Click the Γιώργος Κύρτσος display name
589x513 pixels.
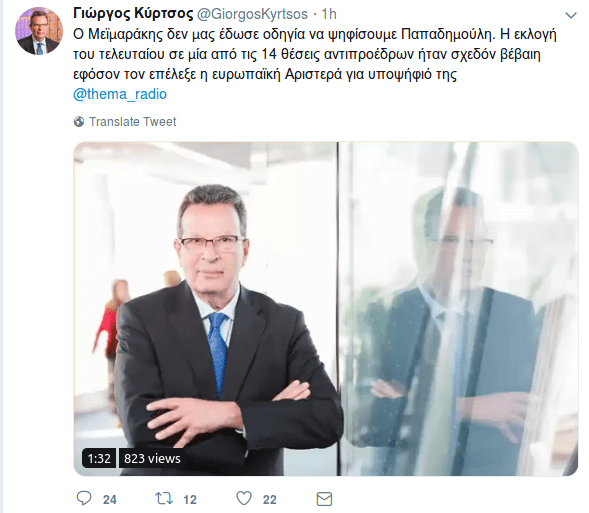[x=133, y=14]
